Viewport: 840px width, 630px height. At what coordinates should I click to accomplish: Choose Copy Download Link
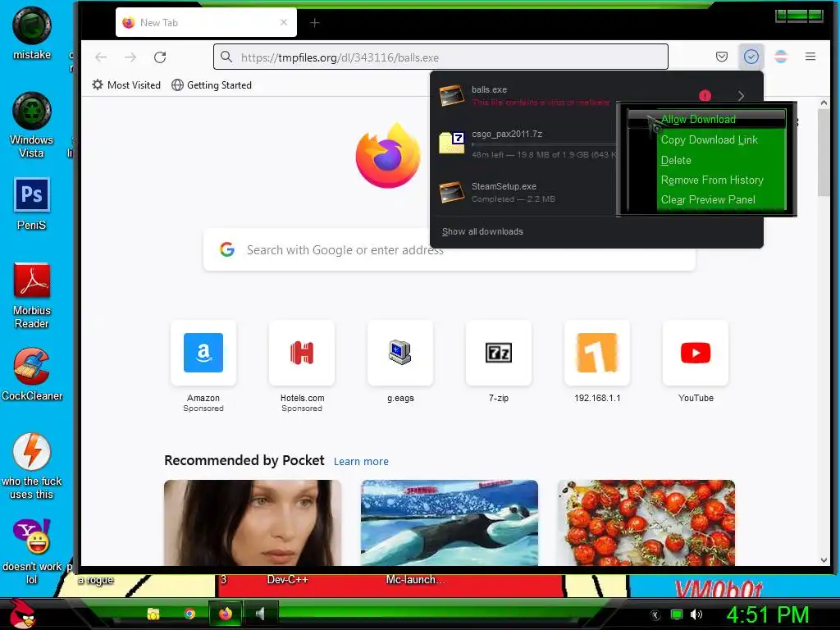pos(709,139)
